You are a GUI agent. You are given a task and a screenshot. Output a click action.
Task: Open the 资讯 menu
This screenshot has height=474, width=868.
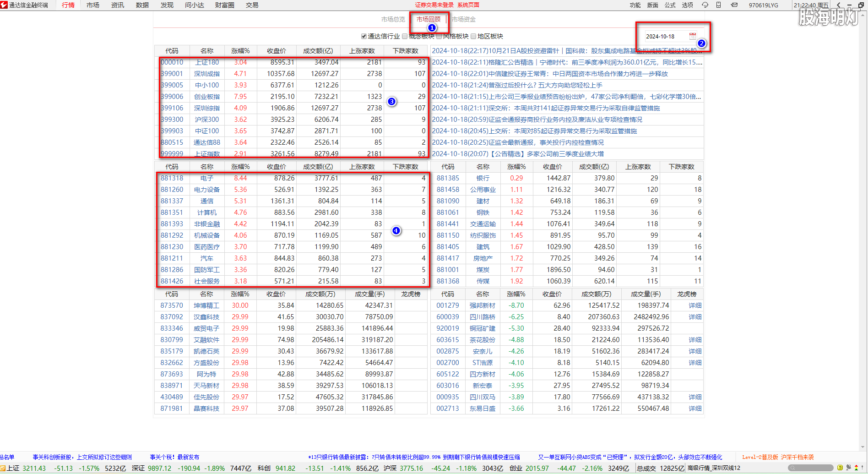118,5
